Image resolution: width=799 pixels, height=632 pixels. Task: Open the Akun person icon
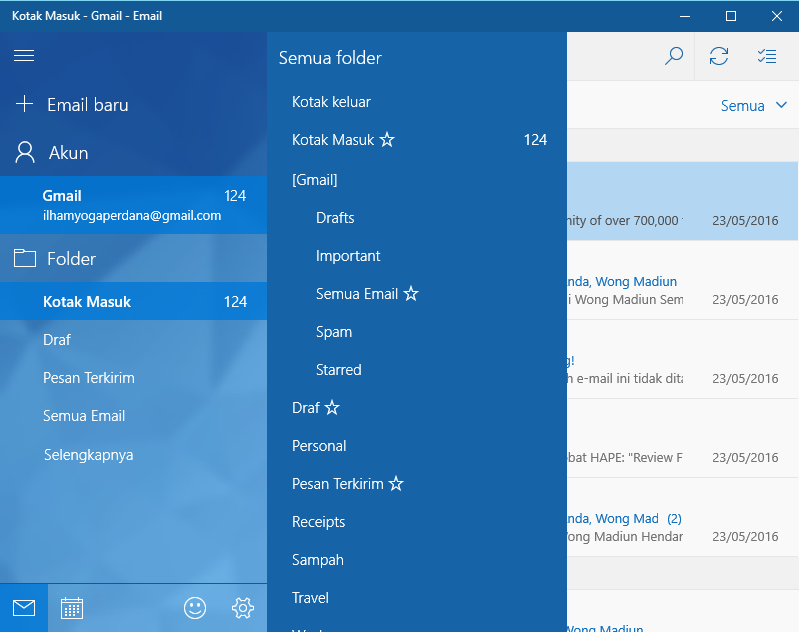coord(25,152)
